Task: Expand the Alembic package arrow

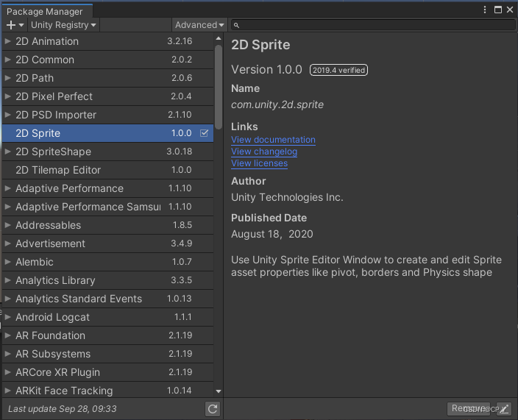Action: click(7, 262)
